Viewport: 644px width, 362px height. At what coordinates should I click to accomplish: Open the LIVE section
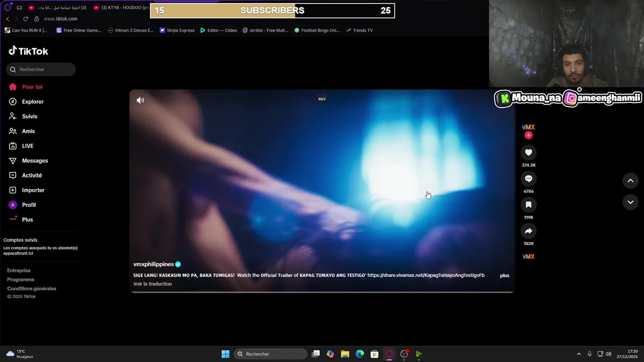(21, 146)
